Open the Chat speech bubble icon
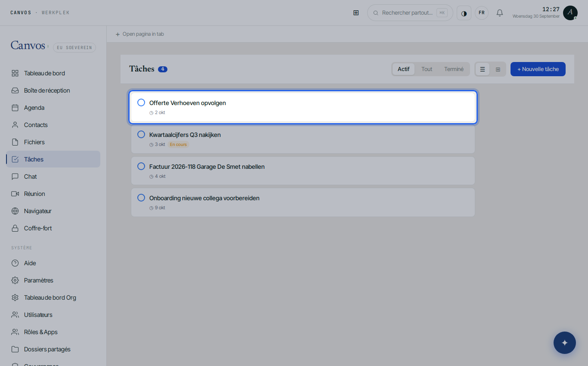The image size is (588, 366). coord(15,177)
